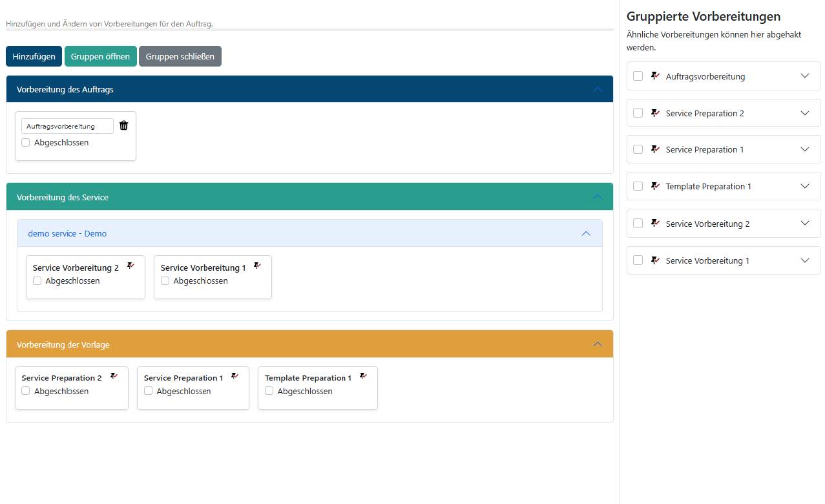Click pin icon on Service Vorbereitung 1 card
Screen dimensions: 825x504
click(257, 266)
